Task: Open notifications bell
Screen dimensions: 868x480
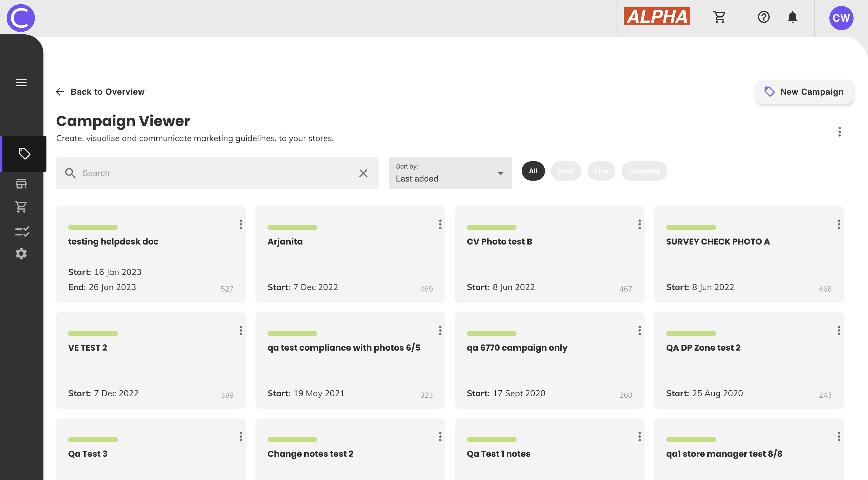Action: coord(792,17)
